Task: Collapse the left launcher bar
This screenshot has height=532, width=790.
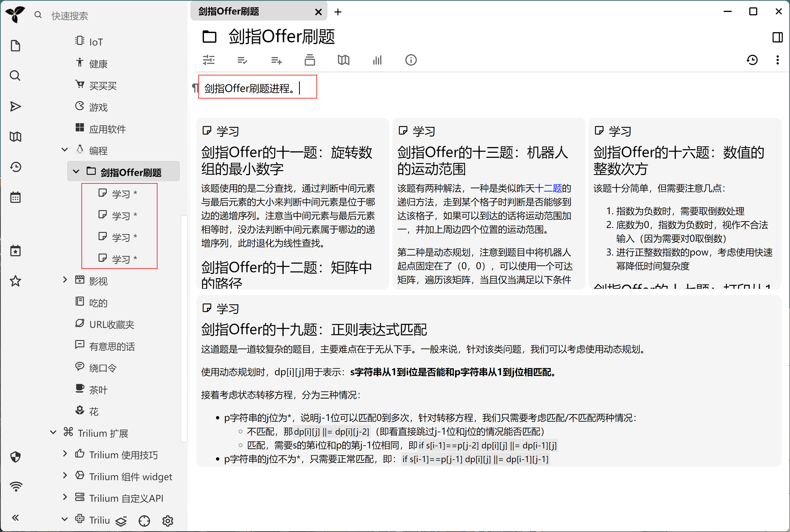Action: pyautogui.click(x=15, y=518)
